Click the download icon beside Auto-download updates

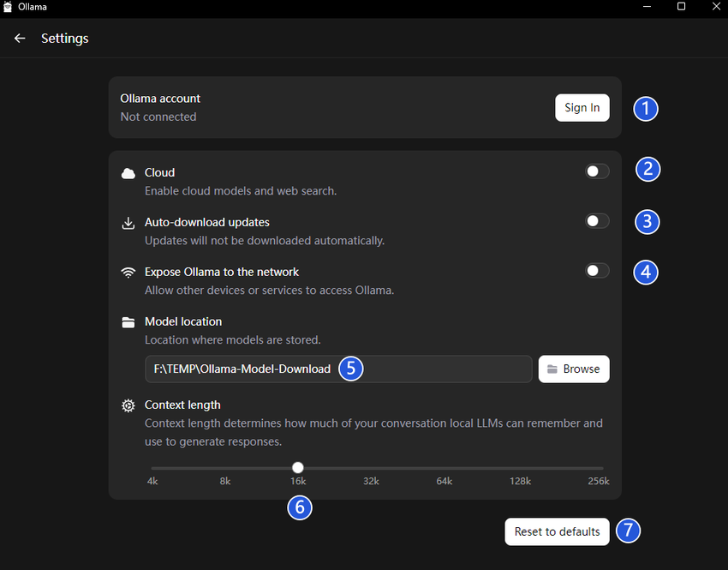pos(128,223)
